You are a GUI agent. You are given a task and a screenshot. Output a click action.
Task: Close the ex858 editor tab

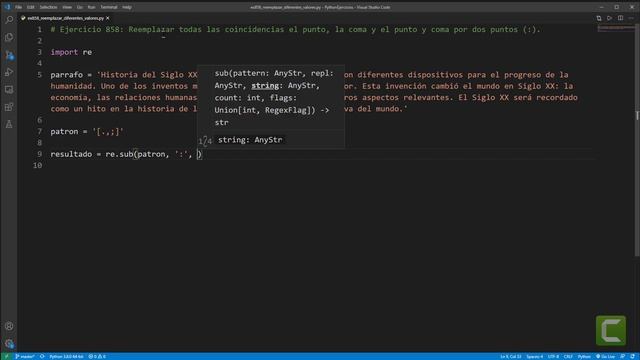tap(108, 18)
